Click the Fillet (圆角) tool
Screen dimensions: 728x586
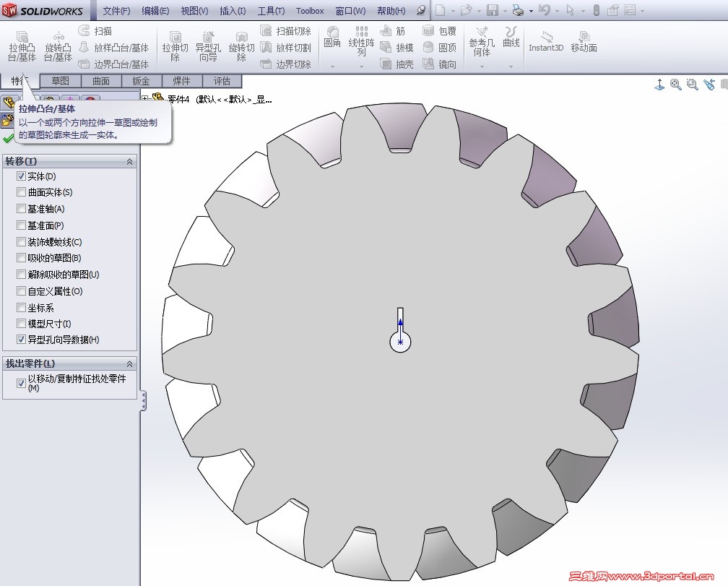tap(332, 37)
